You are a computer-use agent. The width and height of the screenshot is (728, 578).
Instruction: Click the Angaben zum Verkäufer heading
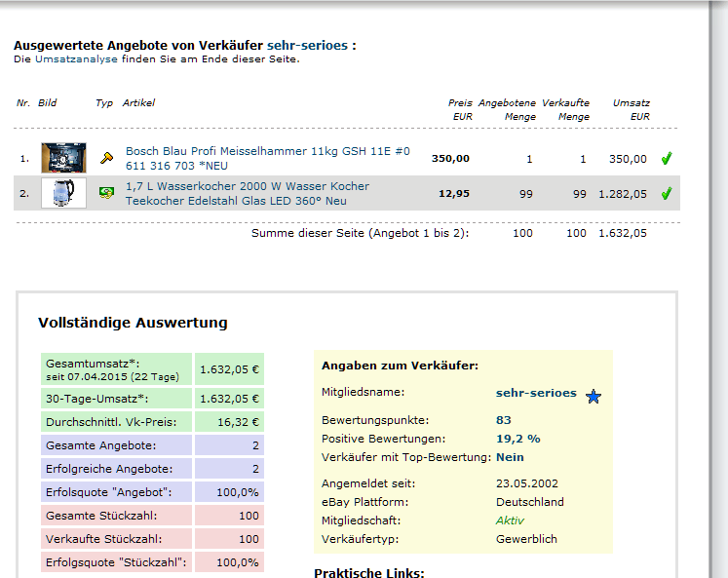point(400,366)
